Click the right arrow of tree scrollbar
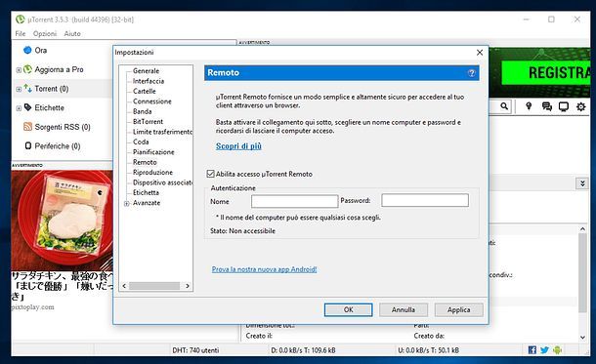 188,286
